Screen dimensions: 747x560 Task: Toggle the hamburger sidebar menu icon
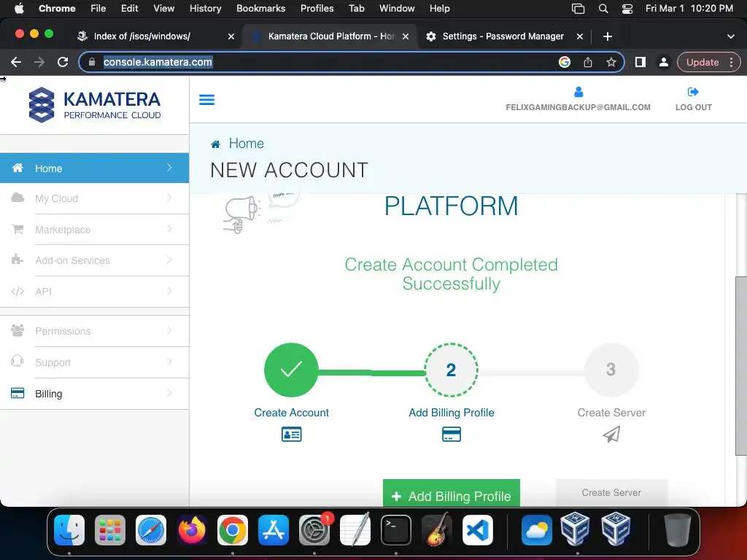tap(206, 99)
